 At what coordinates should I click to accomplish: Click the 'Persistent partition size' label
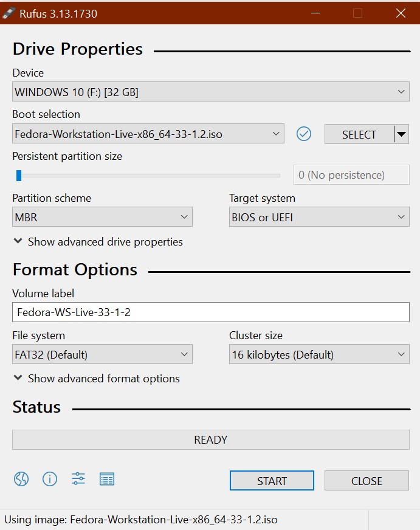[x=67, y=156]
